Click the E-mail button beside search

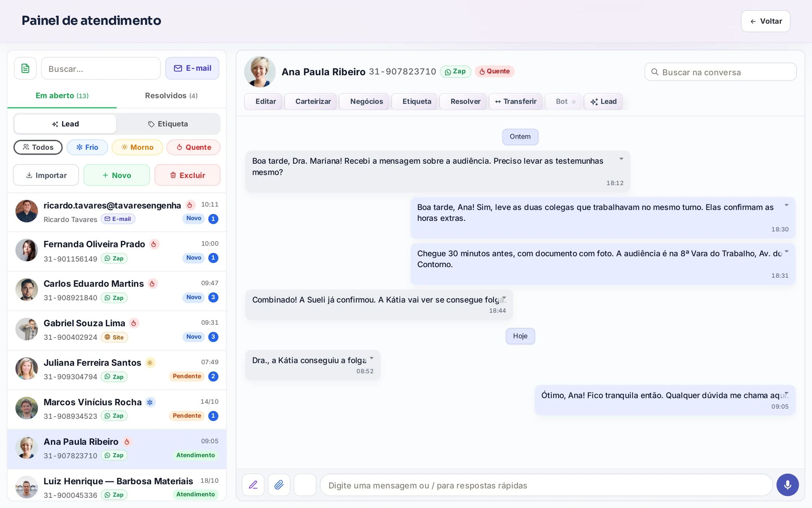(192, 68)
